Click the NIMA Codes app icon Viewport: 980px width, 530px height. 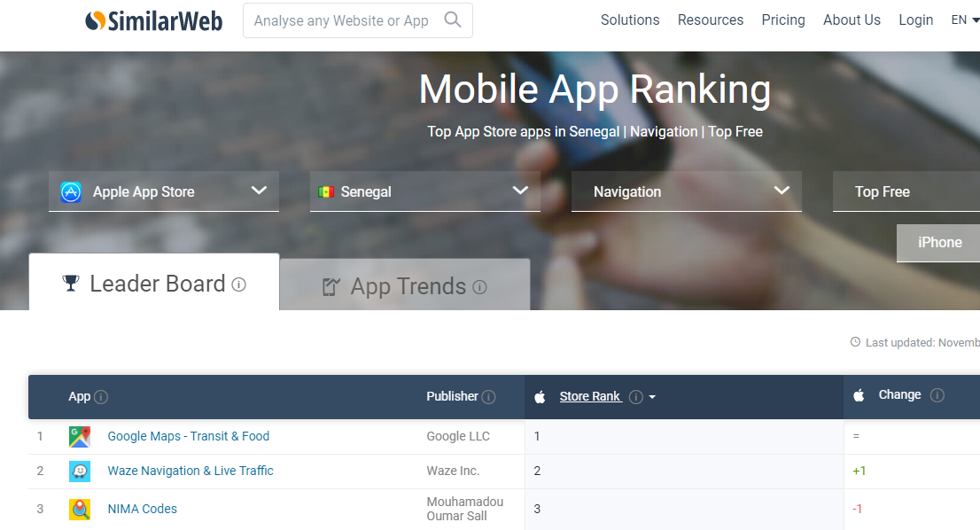80,510
